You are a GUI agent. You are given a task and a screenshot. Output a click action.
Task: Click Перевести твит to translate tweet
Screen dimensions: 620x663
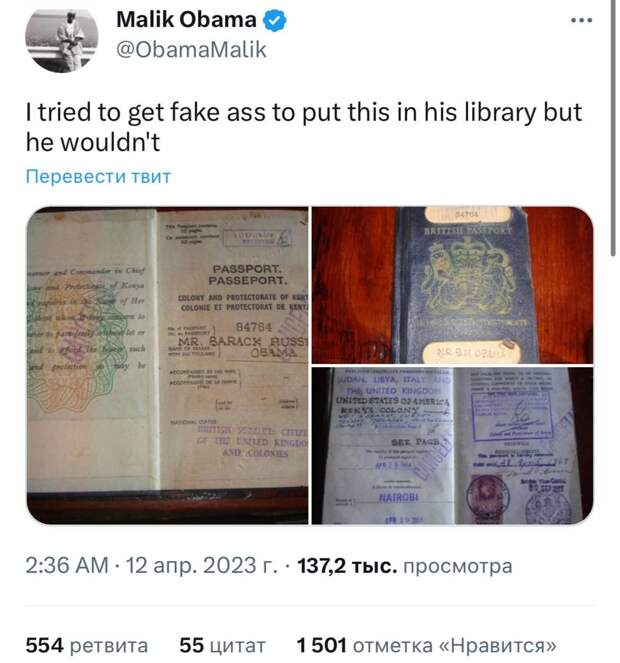98,176
